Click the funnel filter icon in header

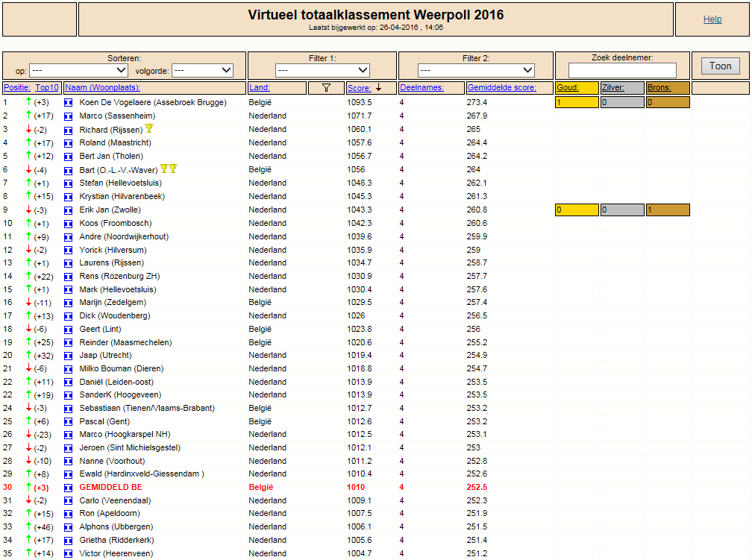tap(326, 88)
